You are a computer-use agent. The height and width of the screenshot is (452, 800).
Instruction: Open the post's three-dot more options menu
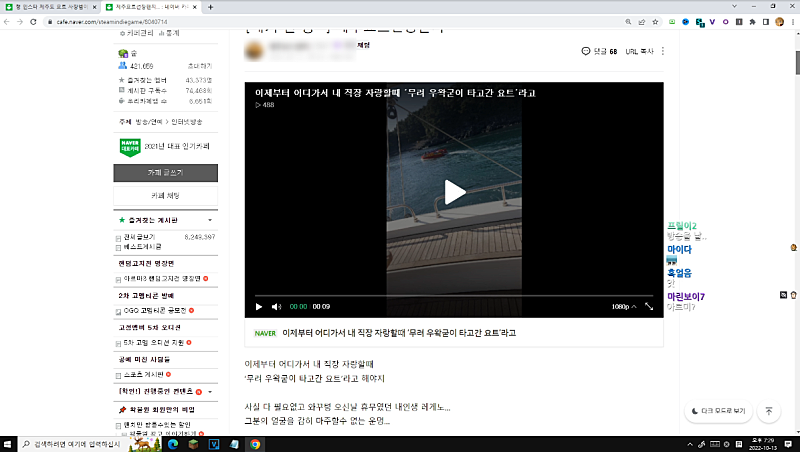pos(663,51)
